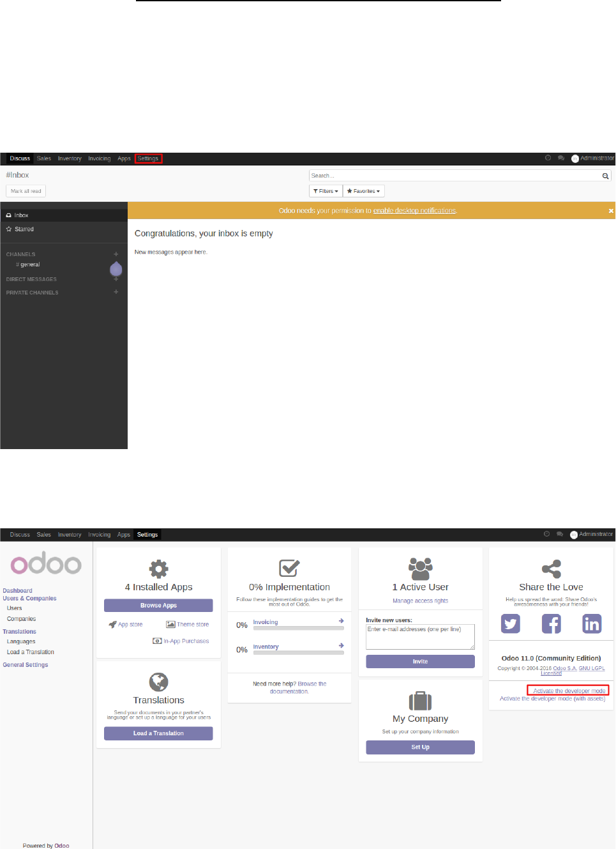Image resolution: width=616 pixels, height=849 pixels.
Task: Open Inventory implementation guide arrow
Action: (x=342, y=646)
